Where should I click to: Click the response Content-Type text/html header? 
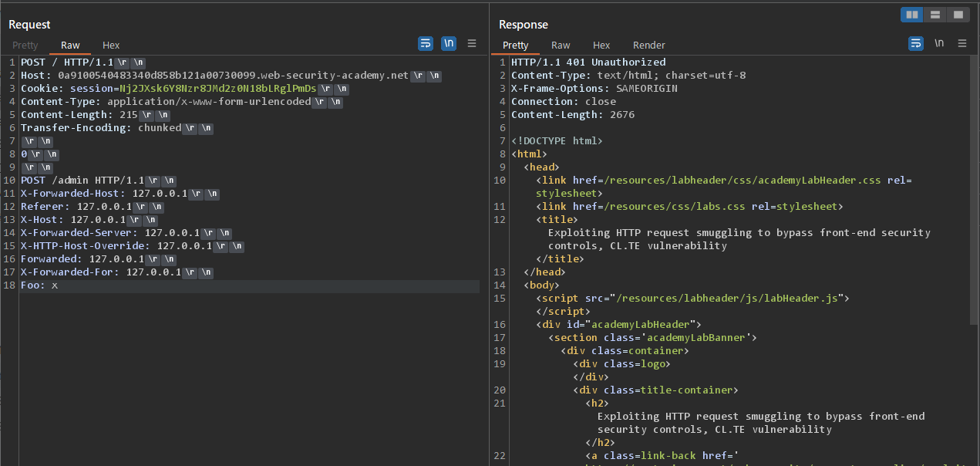(628, 76)
